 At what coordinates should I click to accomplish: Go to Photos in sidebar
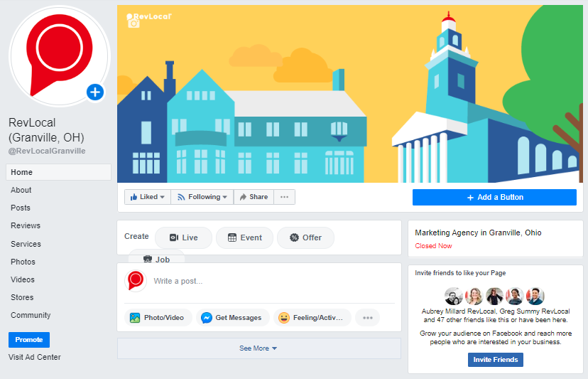coord(23,262)
